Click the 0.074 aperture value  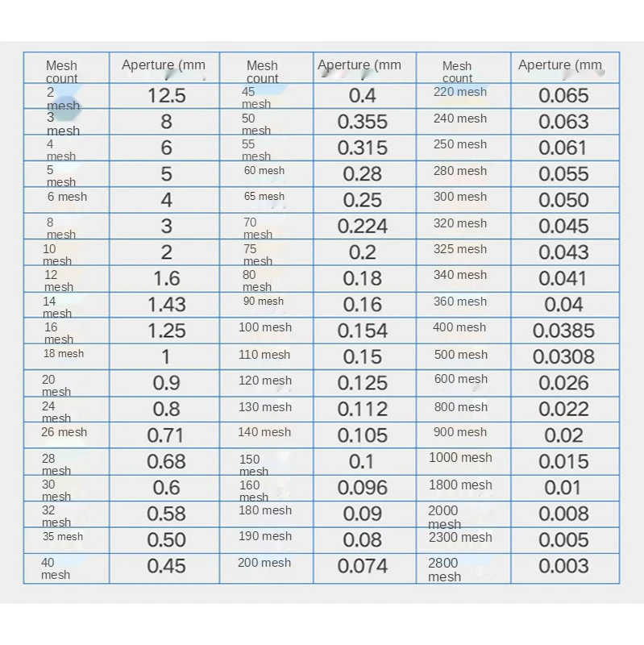pos(363,566)
